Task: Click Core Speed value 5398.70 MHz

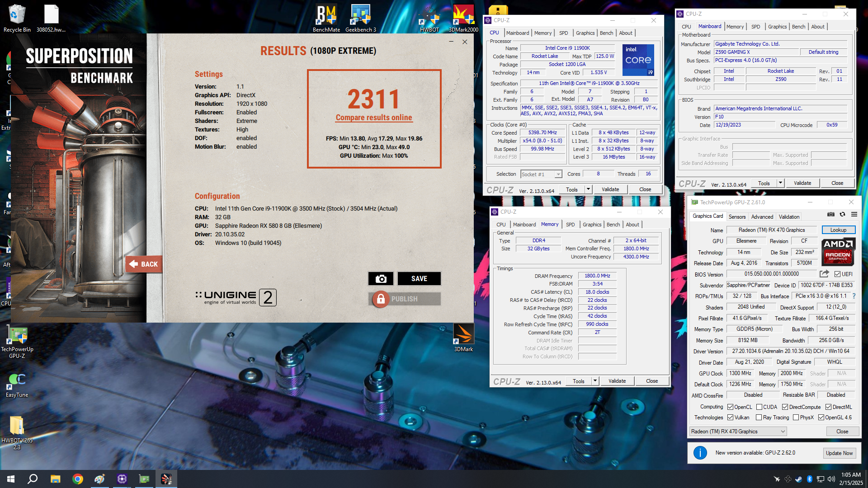Action: (x=542, y=133)
